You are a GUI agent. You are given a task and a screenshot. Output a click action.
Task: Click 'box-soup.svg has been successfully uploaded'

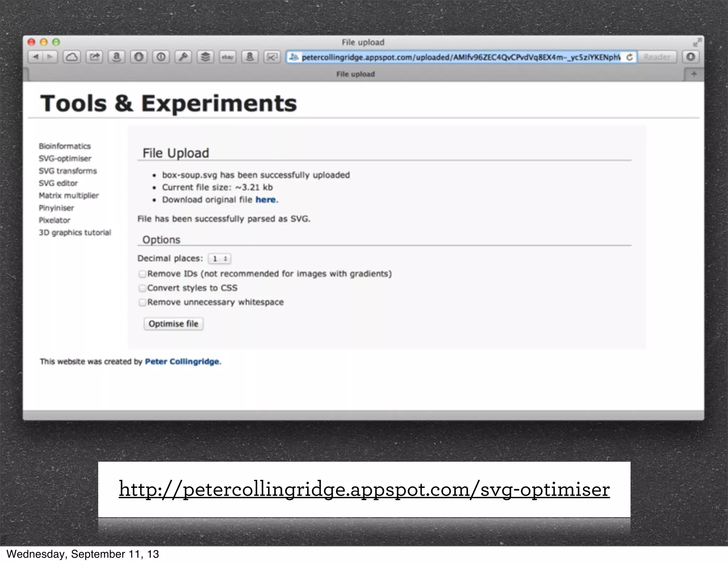(256, 175)
